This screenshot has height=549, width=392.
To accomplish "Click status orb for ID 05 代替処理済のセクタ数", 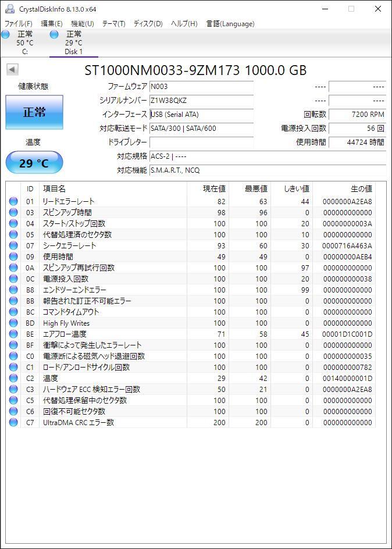I will 13,234.
